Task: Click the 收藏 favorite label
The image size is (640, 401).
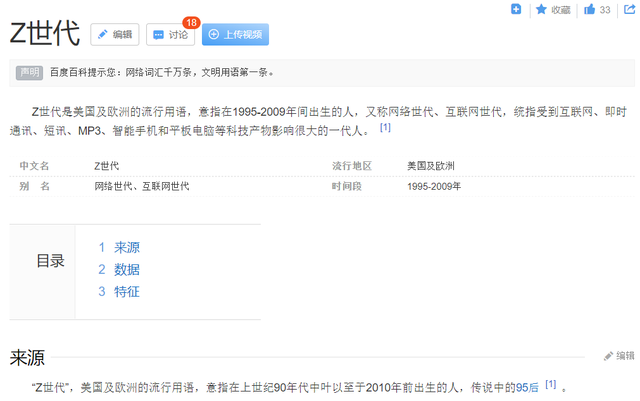Action: pos(561,10)
